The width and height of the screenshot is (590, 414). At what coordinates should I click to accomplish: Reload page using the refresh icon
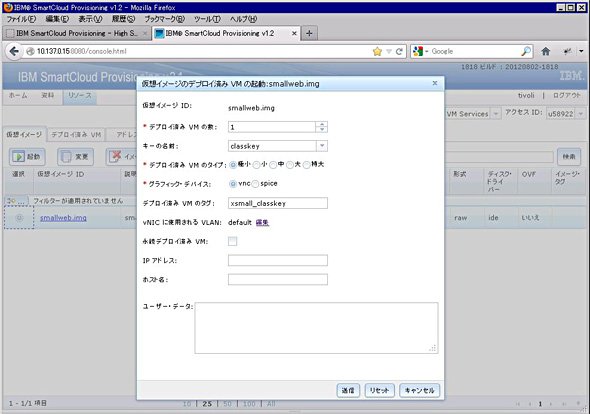(x=399, y=52)
